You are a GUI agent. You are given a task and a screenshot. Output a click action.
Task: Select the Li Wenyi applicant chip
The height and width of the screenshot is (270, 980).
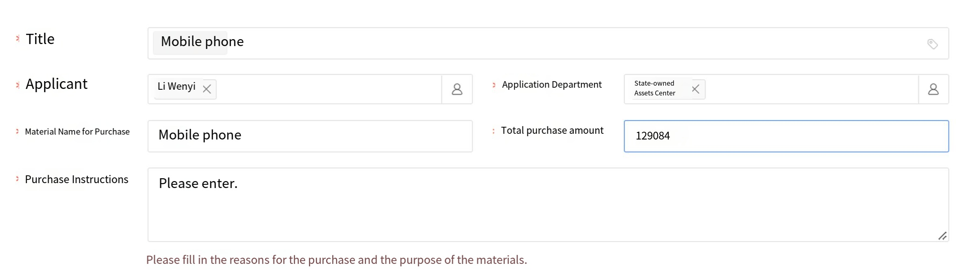point(176,86)
